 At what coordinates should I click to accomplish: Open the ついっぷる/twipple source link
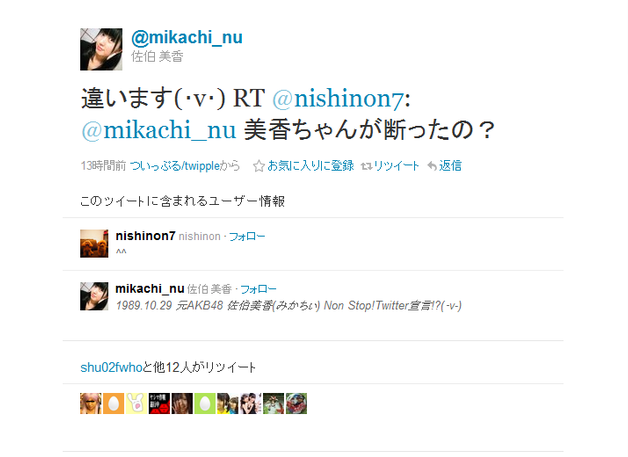[175, 166]
